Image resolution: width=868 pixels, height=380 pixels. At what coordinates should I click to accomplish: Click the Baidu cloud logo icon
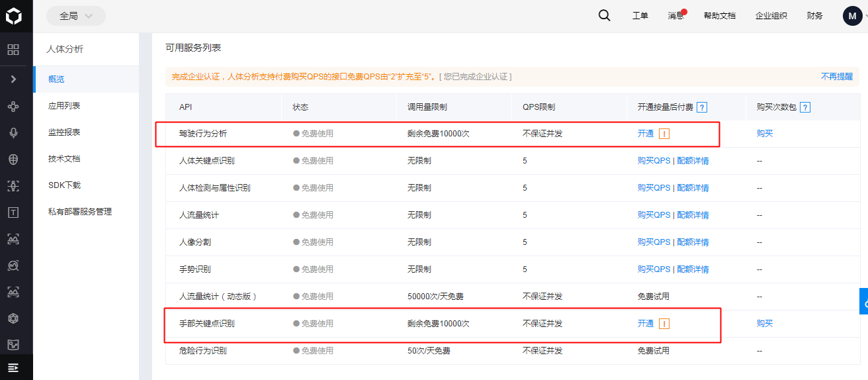14,16
